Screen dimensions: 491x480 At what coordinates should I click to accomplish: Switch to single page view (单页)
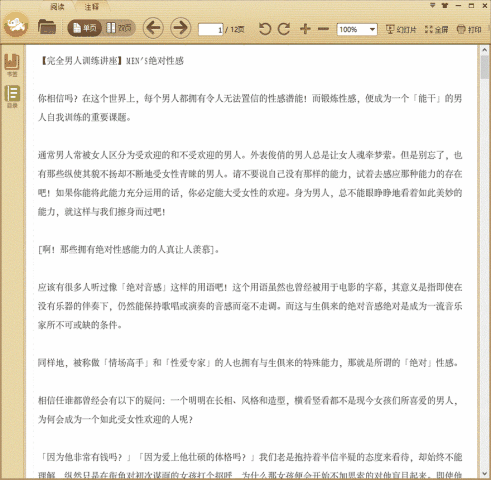(85, 28)
